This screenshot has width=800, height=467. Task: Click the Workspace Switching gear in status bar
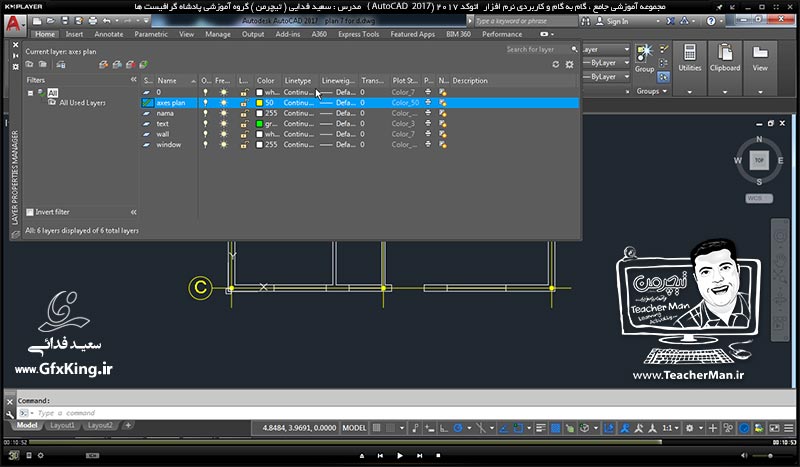coord(690,428)
